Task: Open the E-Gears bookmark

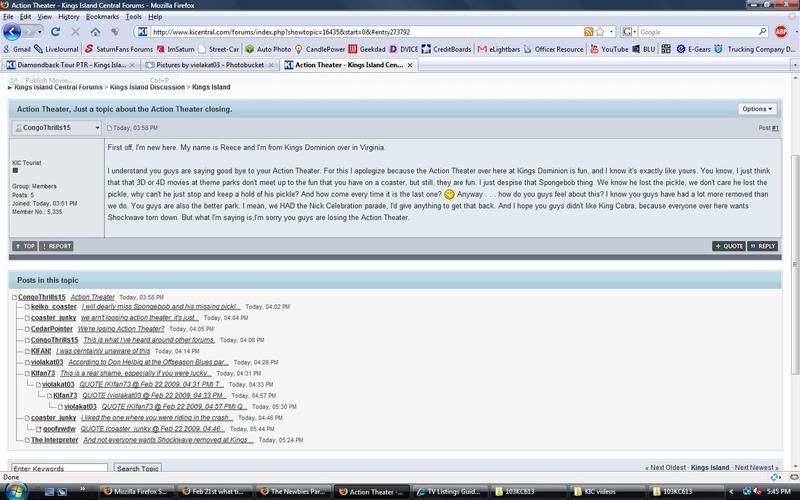Action: click(693, 49)
